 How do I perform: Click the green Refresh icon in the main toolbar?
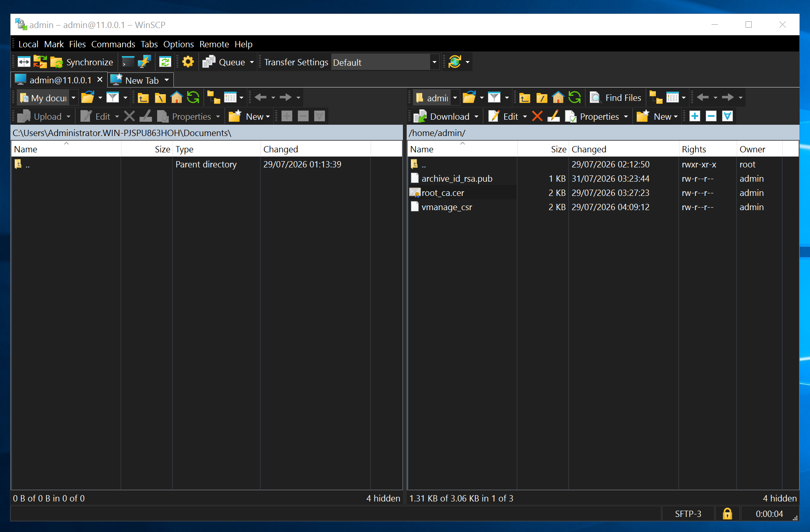click(165, 62)
